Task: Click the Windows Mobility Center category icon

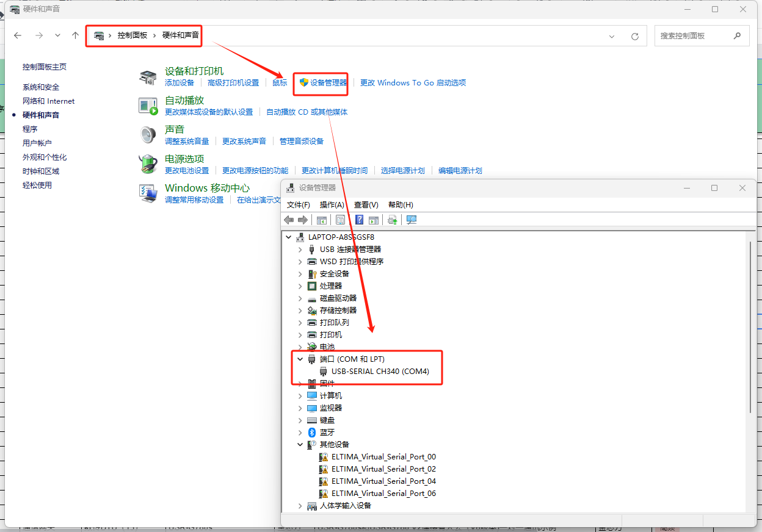Action: 148,193
